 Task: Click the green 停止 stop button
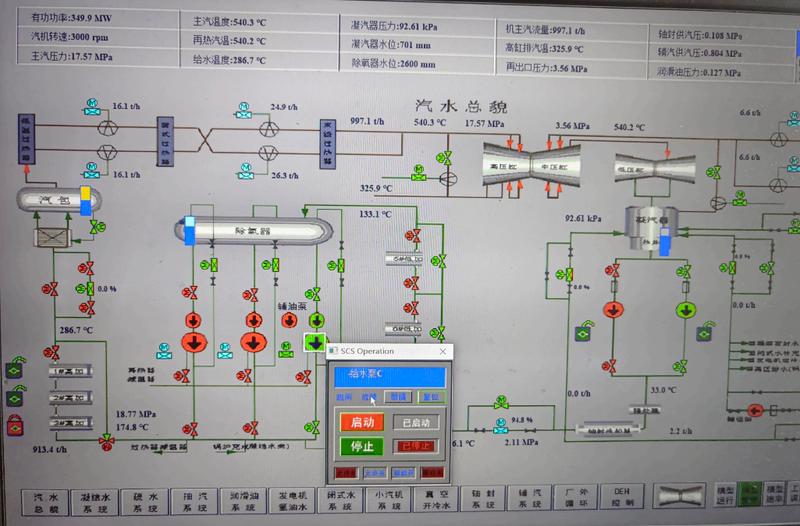[362, 446]
